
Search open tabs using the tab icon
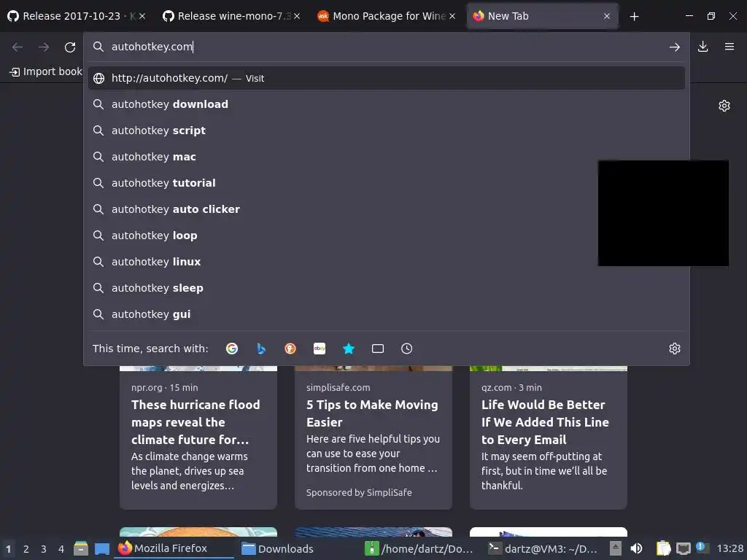378,349
